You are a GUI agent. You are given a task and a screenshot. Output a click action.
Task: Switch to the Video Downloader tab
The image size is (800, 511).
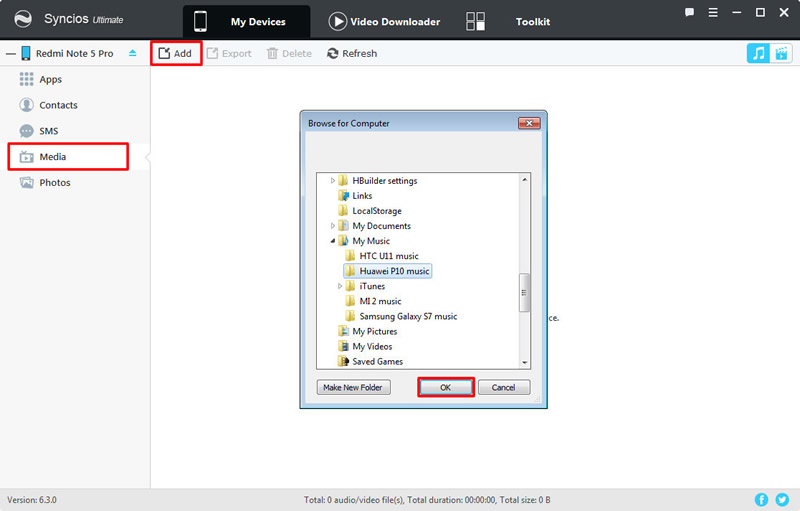(384, 21)
